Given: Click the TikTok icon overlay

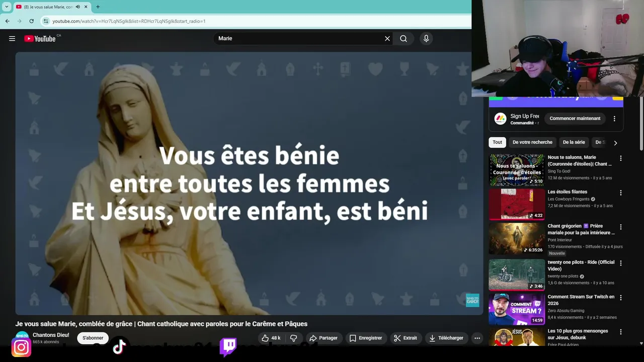Looking at the screenshot, I should (119, 347).
